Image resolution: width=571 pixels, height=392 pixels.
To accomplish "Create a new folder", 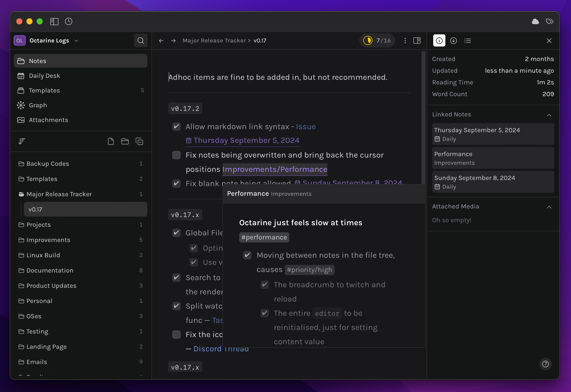I will (x=125, y=141).
